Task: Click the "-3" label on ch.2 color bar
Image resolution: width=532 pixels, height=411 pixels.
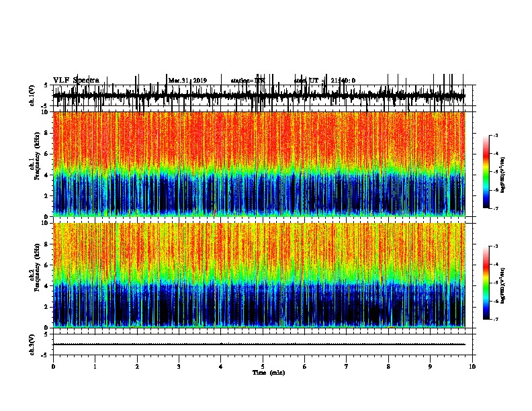Action: 495,246
